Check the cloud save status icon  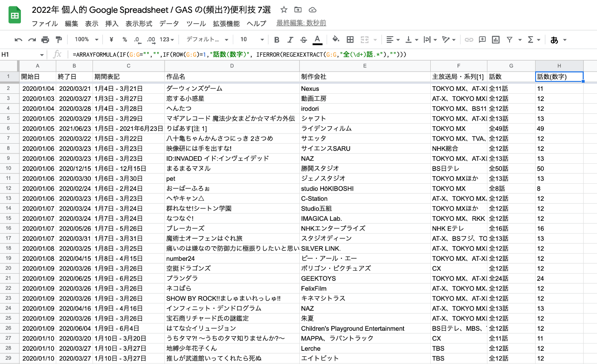coord(312,10)
